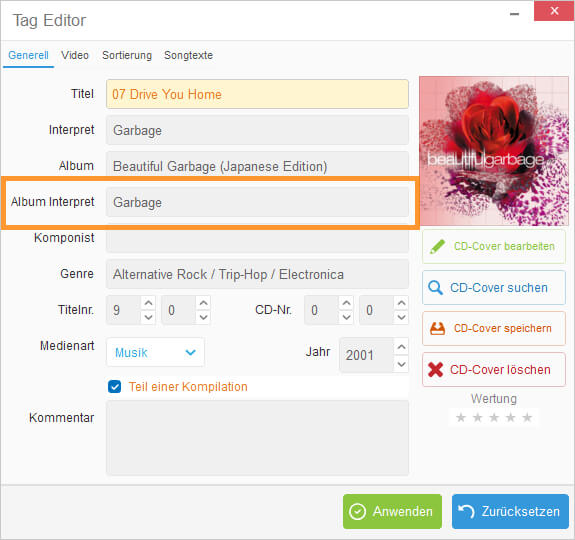Decrease the first CD-Nr. value
Viewport: 575px width, 540px height.
click(x=346, y=317)
